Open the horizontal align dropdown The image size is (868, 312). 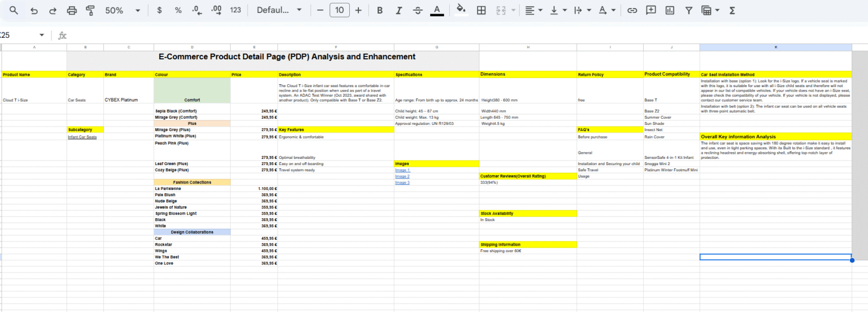click(x=533, y=11)
